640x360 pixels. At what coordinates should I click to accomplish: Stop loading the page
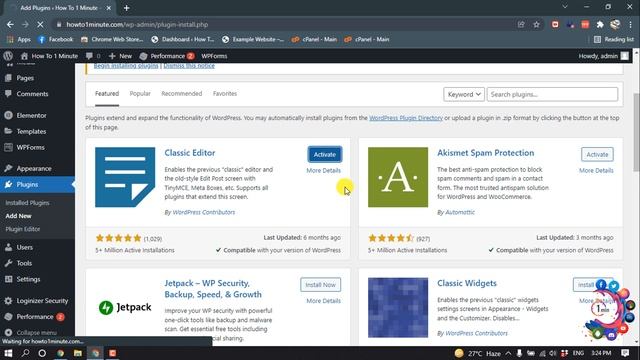click(x=40, y=24)
